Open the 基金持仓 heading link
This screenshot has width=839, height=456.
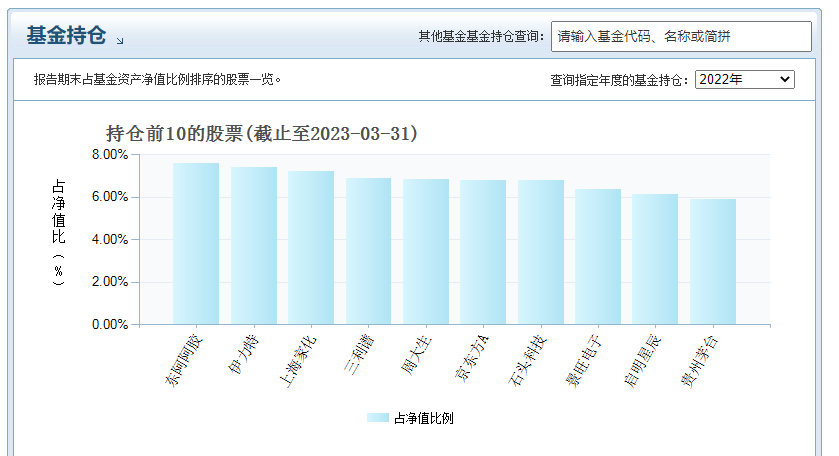(x=66, y=36)
